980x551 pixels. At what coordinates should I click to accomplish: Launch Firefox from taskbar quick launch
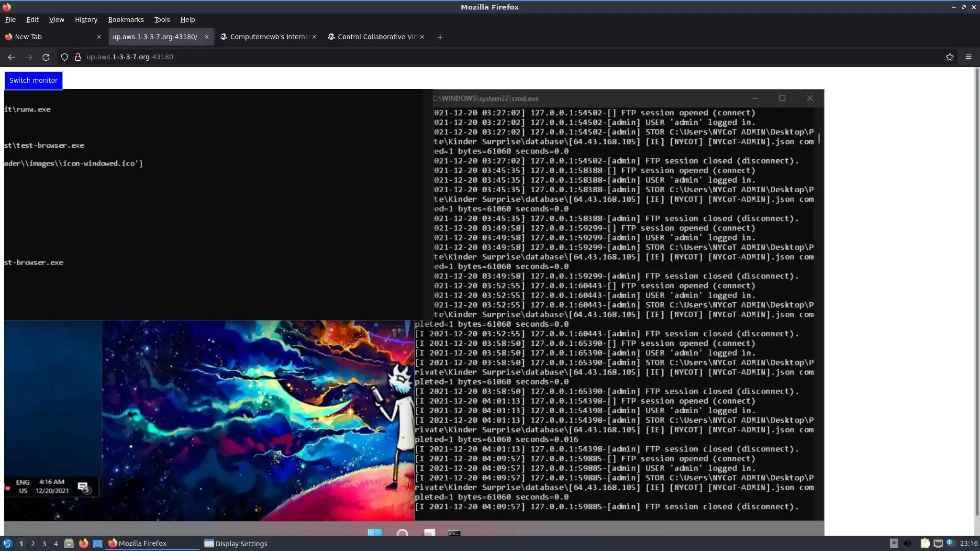[x=84, y=543]
